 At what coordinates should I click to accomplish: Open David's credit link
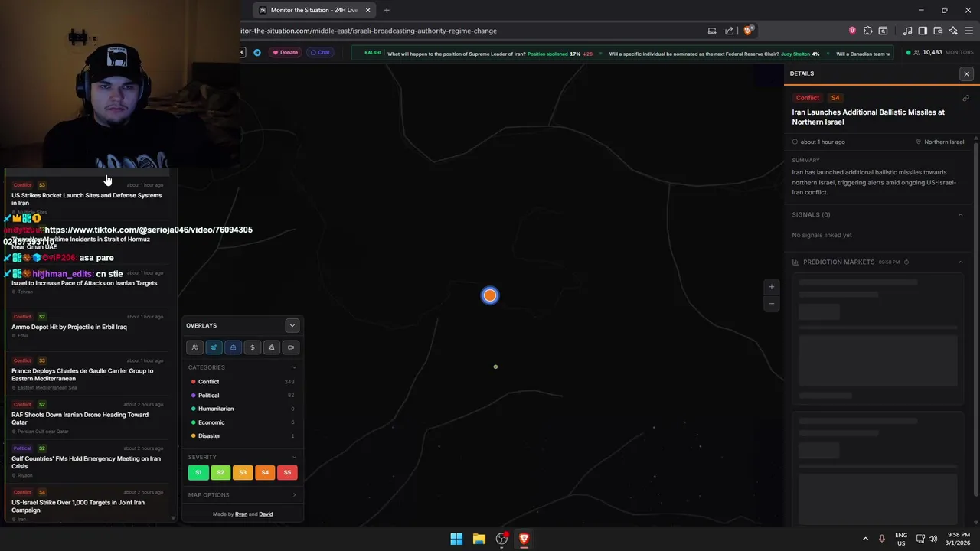[x=266, y=514]
